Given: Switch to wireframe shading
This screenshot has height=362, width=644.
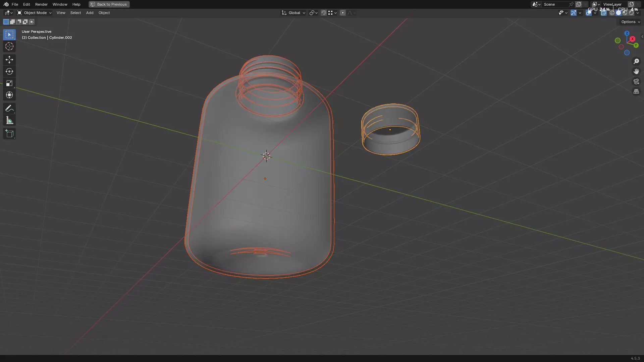Looking at the screenshot, I should 612,13.
